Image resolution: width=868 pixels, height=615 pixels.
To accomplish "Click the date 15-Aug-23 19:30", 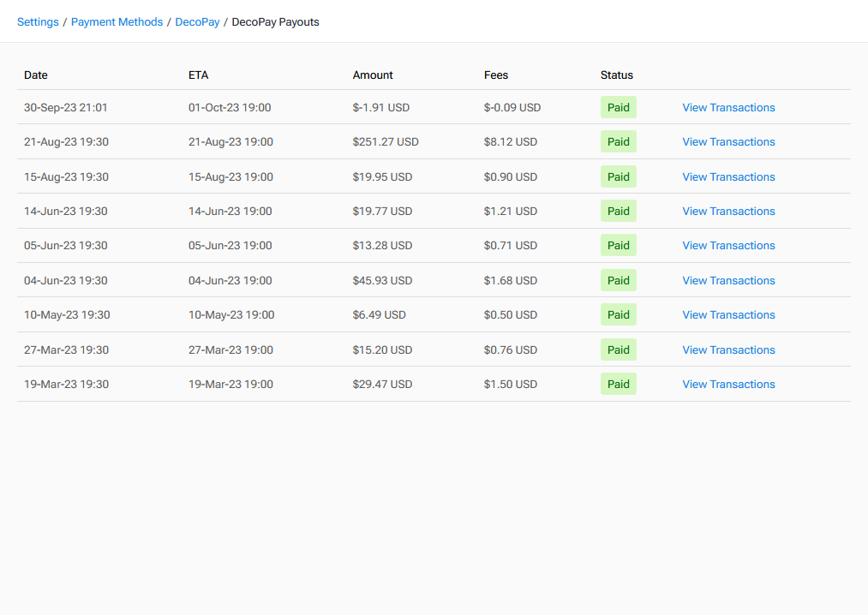I will tap(66, 176).
